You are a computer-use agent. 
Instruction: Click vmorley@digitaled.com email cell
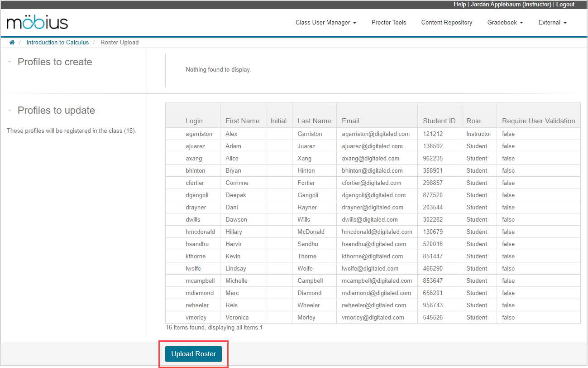[373, 318]
